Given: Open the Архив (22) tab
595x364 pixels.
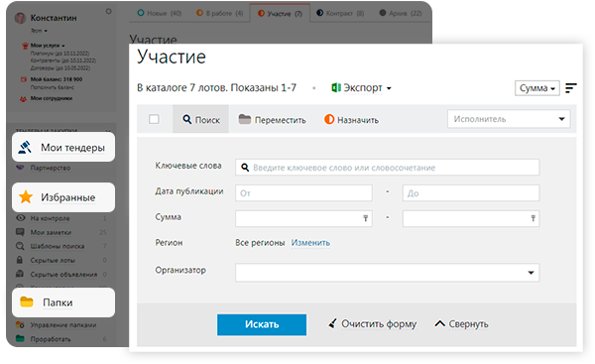Looking at the screenshot, I should pos(401,13).
